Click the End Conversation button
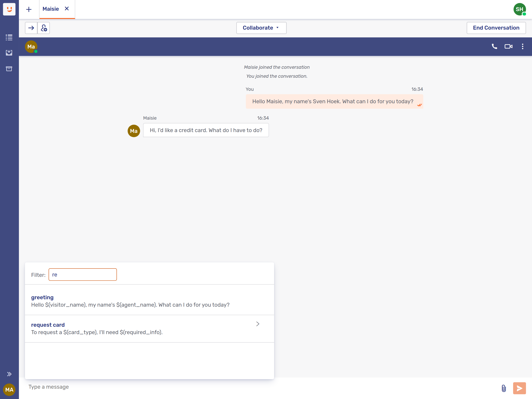Viewport: 532px width, 399px height. (496, 28)
